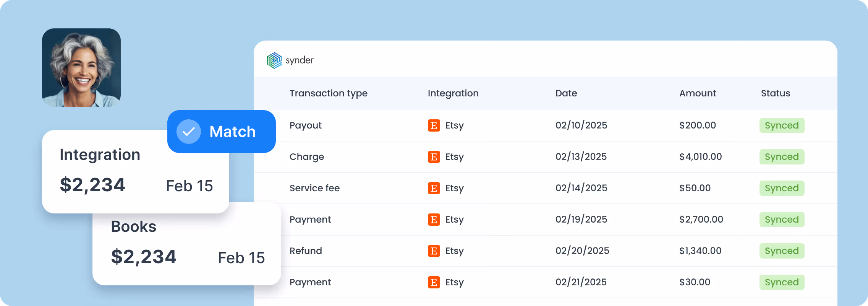
Task: Click the Synced badge in the Payout row
Action: (782, 125)
